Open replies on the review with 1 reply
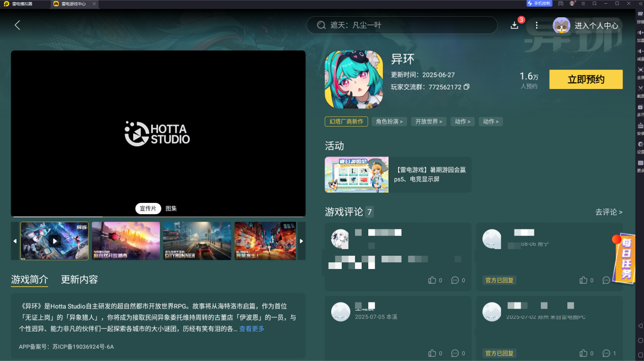 606,353
